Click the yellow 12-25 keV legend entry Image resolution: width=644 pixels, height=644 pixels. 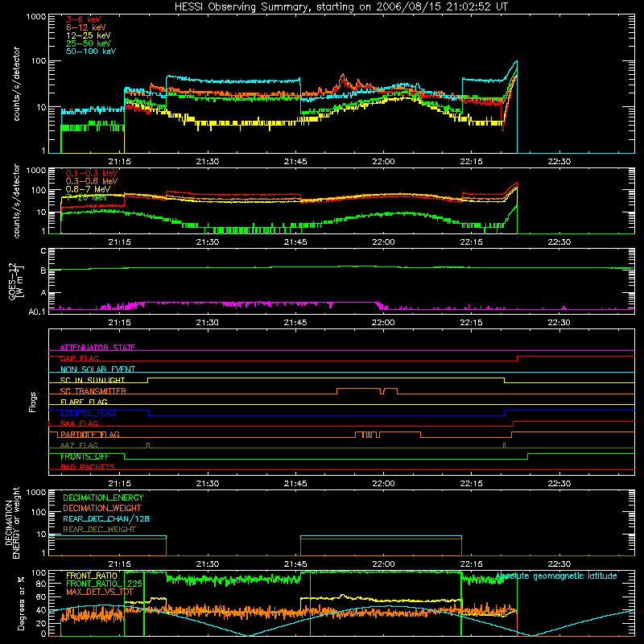[88, 35]
